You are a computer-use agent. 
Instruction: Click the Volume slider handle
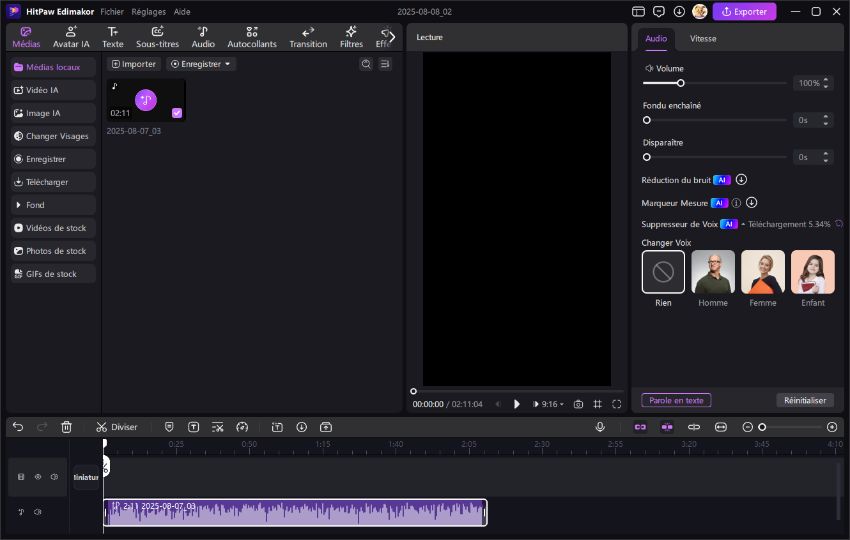[x=680, y=83]
